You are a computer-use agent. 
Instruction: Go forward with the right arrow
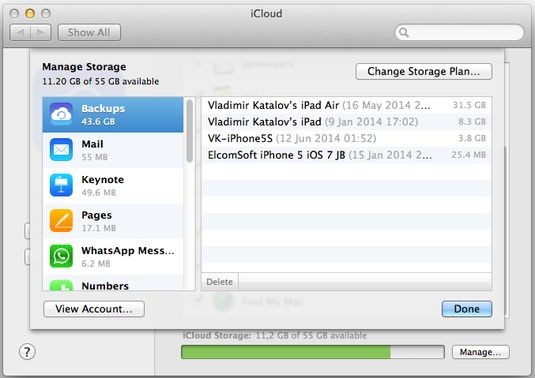[41, 32]
